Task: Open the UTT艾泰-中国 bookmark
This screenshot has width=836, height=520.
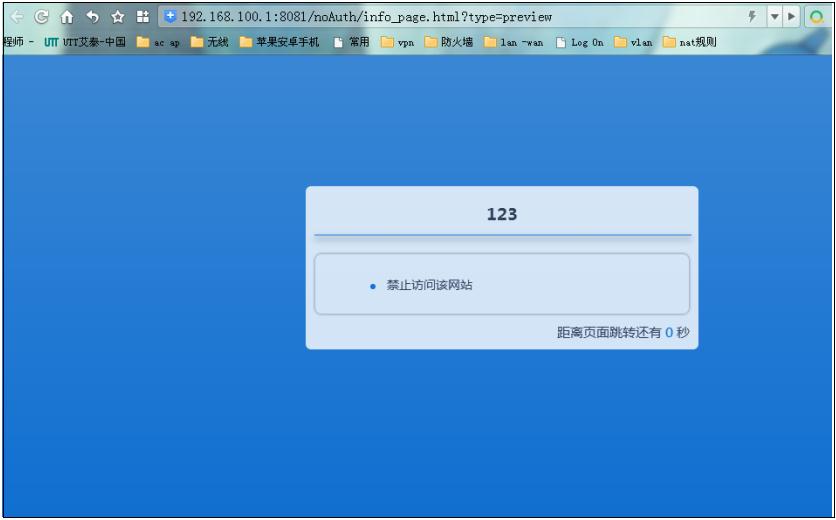Action: pyautogui.click(x=85, y=43)
